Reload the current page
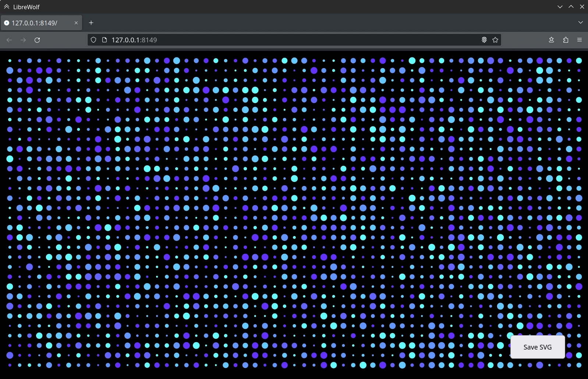588x379 pixels. pos(37,40)
